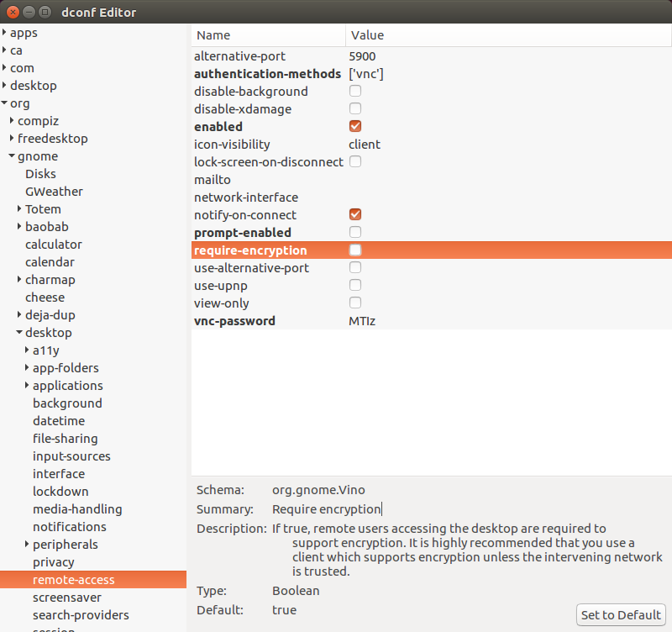This screenshot has height=632, width=672.
Task: Click the Set to Default button
Action: click(x=621, y=615)
